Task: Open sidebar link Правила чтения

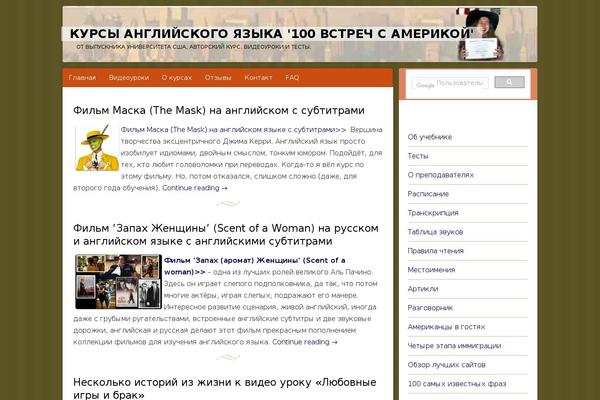Action: tap(435, 251)
